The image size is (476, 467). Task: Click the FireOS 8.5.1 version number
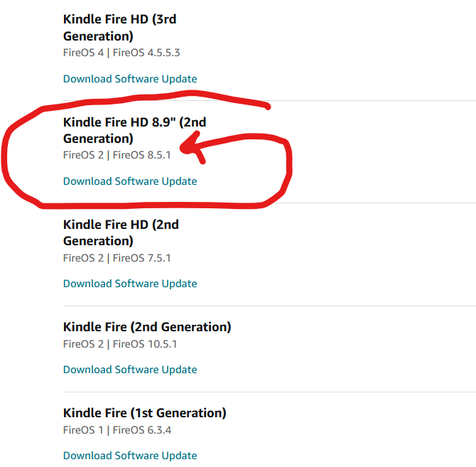[143, 155]
